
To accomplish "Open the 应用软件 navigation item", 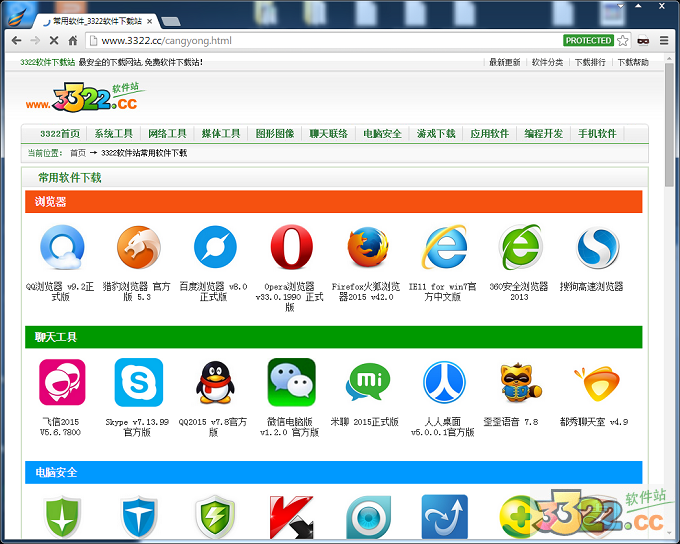I will [x=490, y=134].
